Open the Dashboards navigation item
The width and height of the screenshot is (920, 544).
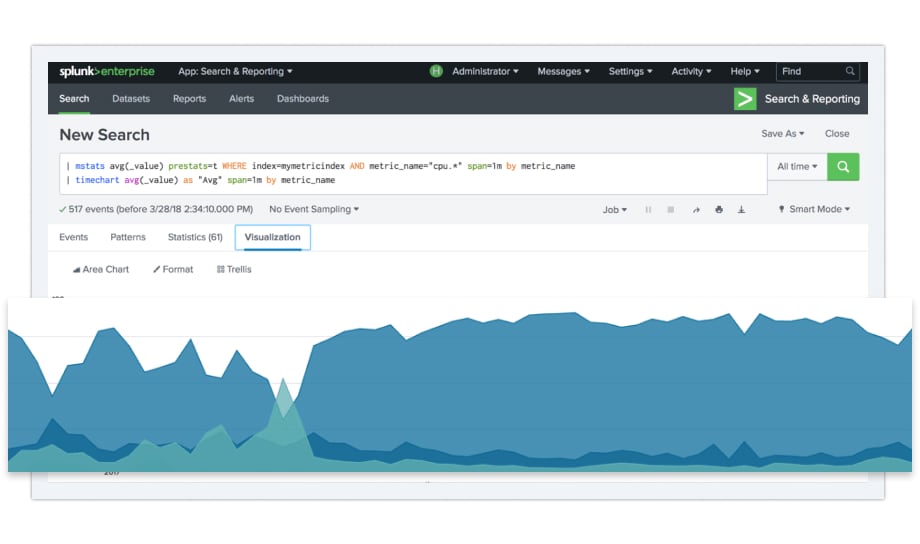[x=302, y=99]
